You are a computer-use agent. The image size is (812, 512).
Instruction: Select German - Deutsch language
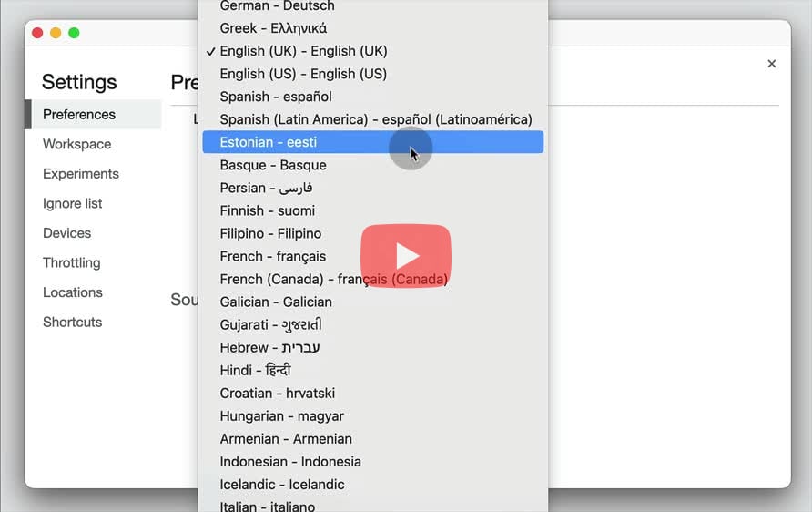[373, 6]
